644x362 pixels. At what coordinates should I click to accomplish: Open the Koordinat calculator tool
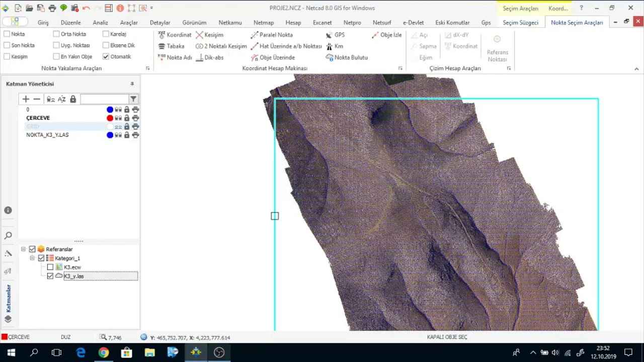pyautogui.click(x=175, y=35)
